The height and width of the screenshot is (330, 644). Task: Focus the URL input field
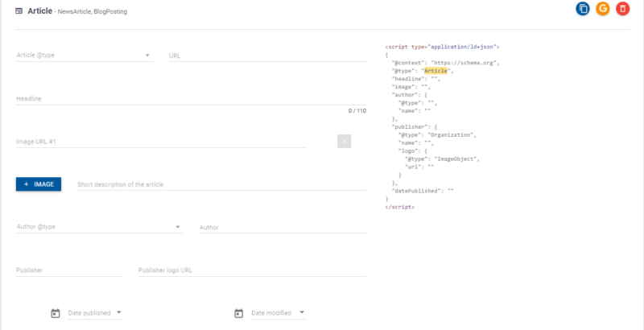(266, 56)
